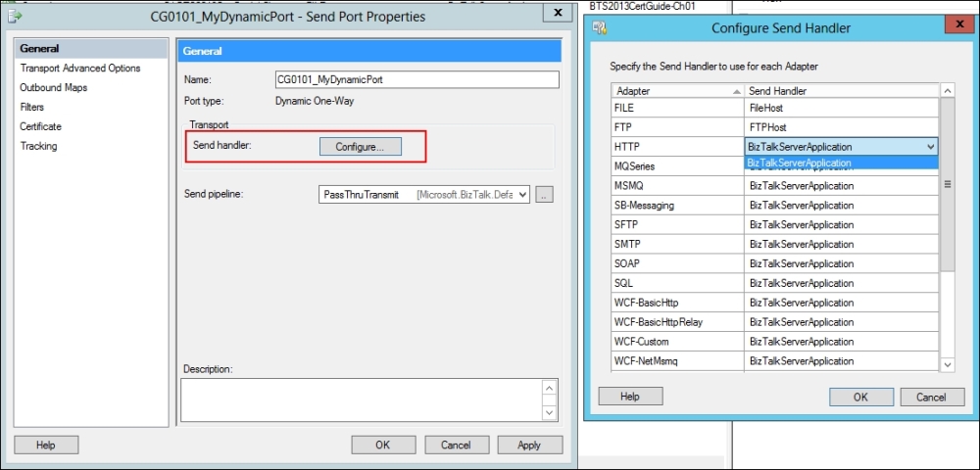Click the WCF-NetMsmq adapter cell

point(677,360)
